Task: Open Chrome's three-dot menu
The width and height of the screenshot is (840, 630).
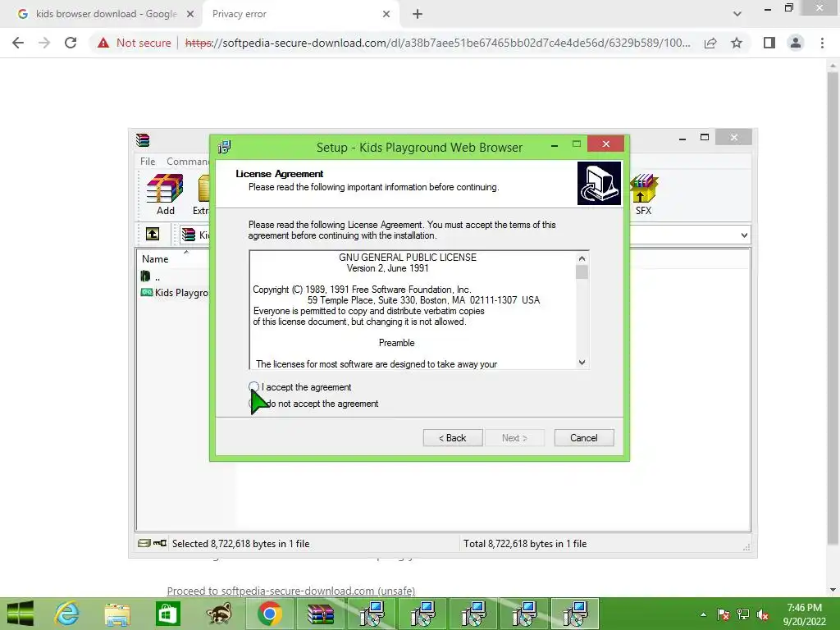Action: point(822,43)
